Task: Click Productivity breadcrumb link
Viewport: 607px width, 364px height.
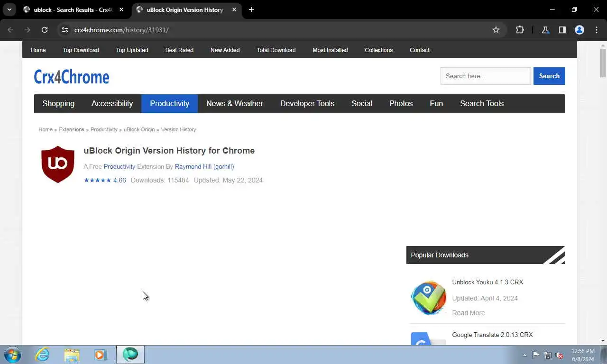Action: click(104, 129)
